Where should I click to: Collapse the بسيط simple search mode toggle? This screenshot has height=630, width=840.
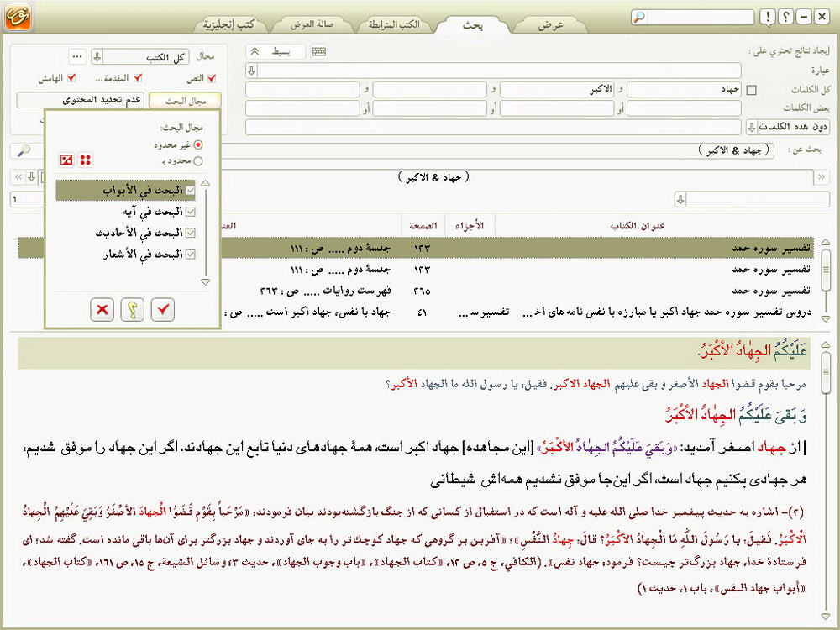(x=276, y=52)
